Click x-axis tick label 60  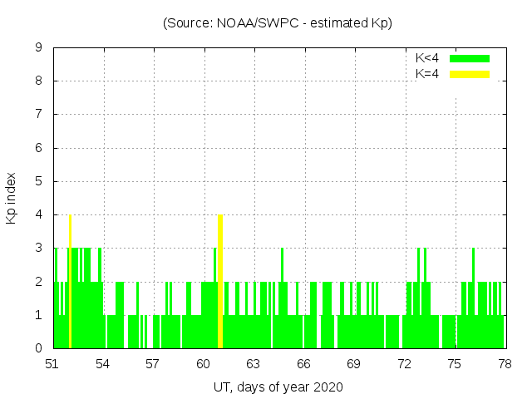(x=204, y=364)
